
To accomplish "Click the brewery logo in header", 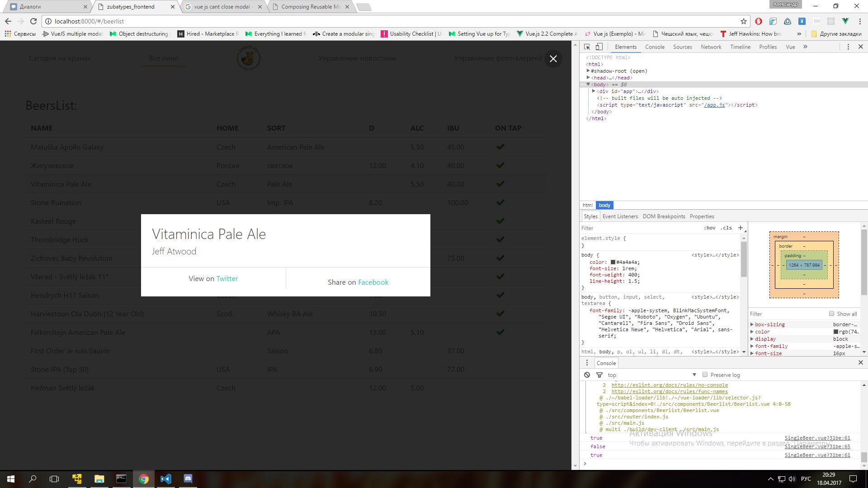I will pyautogui.click(x=248, y=58).
